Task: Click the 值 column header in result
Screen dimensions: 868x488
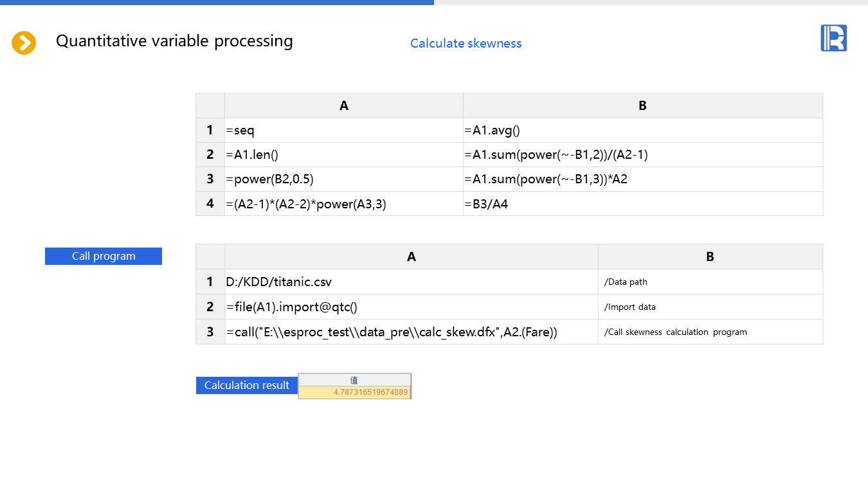Action: click(x=355, y=380)
